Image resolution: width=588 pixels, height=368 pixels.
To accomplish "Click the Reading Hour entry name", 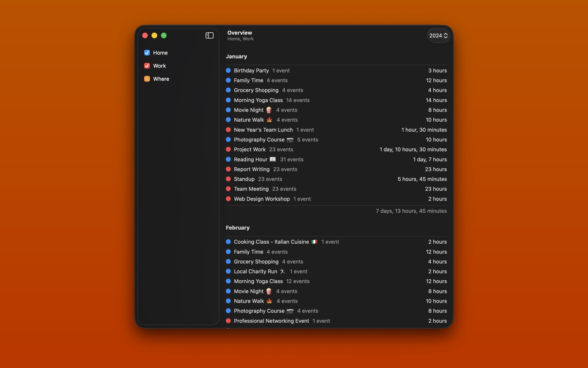I will (251, 159).
